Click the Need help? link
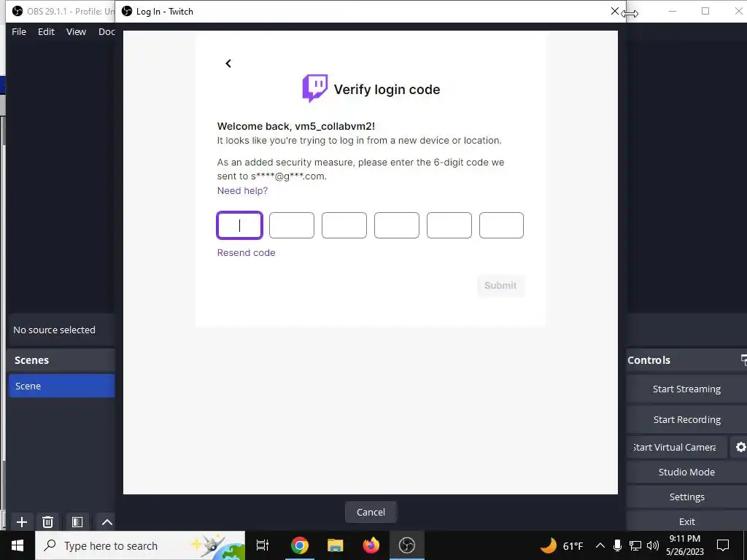Image resolution: width=747 pixels, height=560 pixels. (x=242, y=190)
